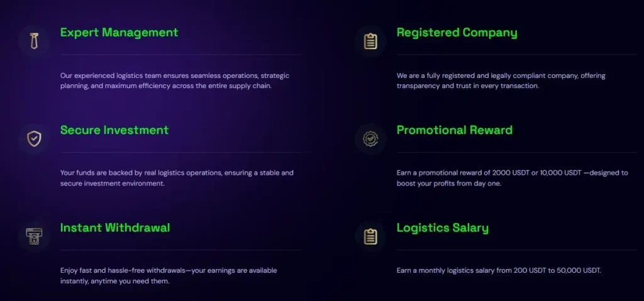
Task: Click the monthly logistics salary description
Action: coord(499,270)
